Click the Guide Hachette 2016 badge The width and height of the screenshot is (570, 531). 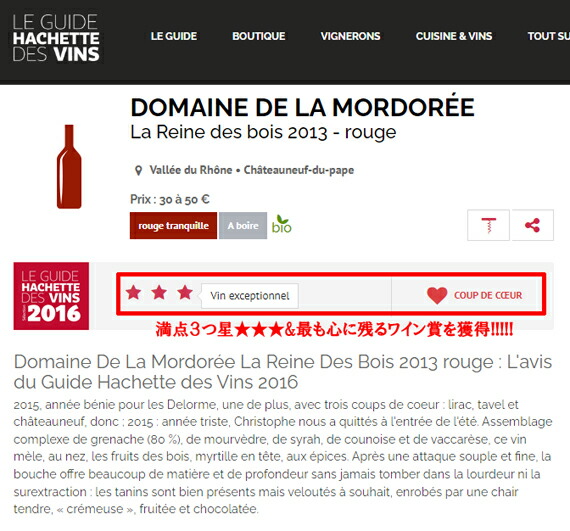pos(51,296)
